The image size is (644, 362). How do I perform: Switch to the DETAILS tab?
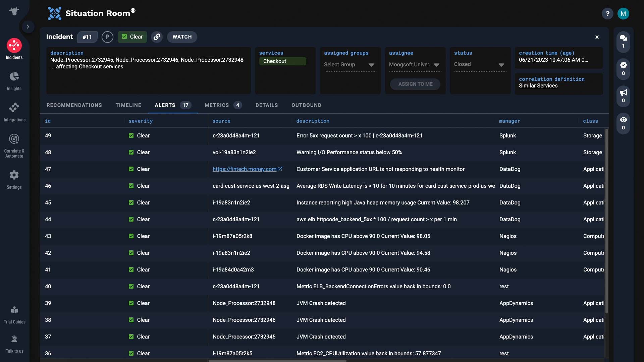click(267, 105)
